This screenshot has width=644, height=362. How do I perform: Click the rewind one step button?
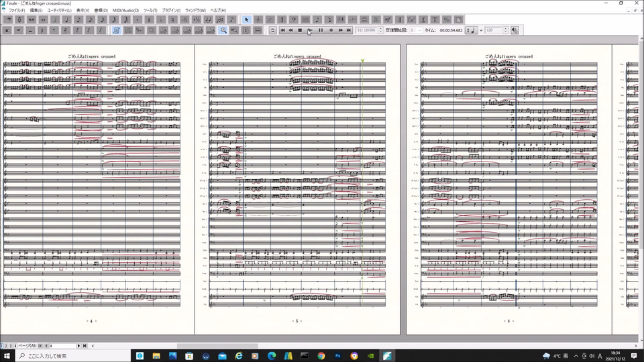[x=290, y=30]
